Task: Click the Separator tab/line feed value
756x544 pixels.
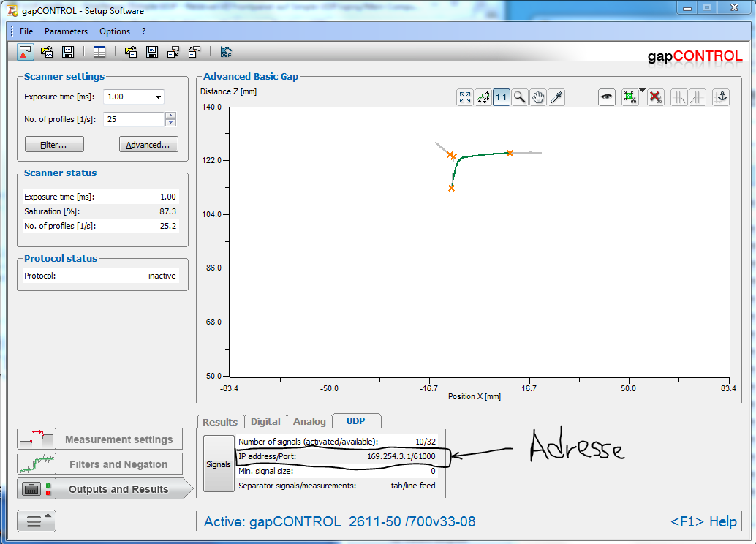Action: click(x=413, y=486)
